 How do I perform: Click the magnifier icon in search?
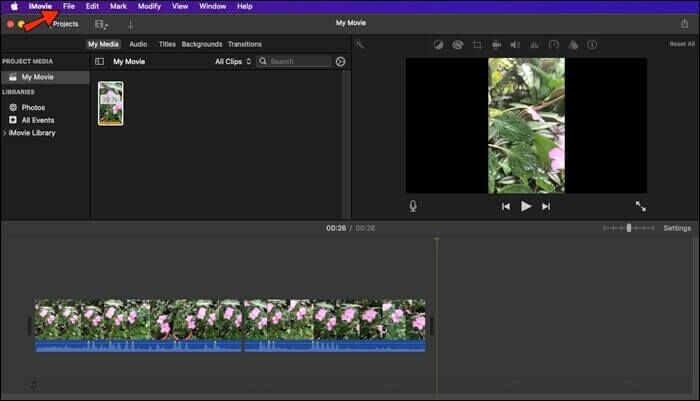(x=263, y=61)
